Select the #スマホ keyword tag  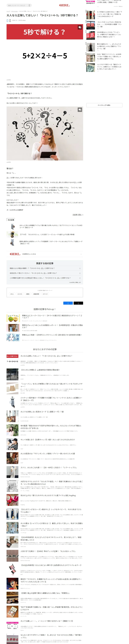coord(20,294)
